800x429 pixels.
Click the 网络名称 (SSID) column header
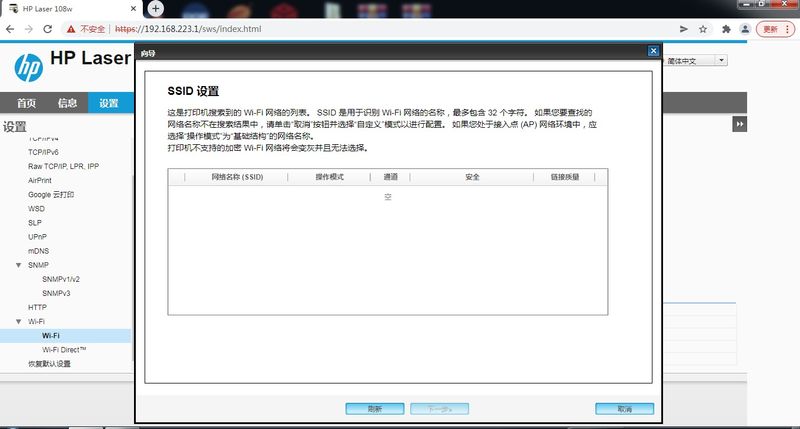pos(237,177)
